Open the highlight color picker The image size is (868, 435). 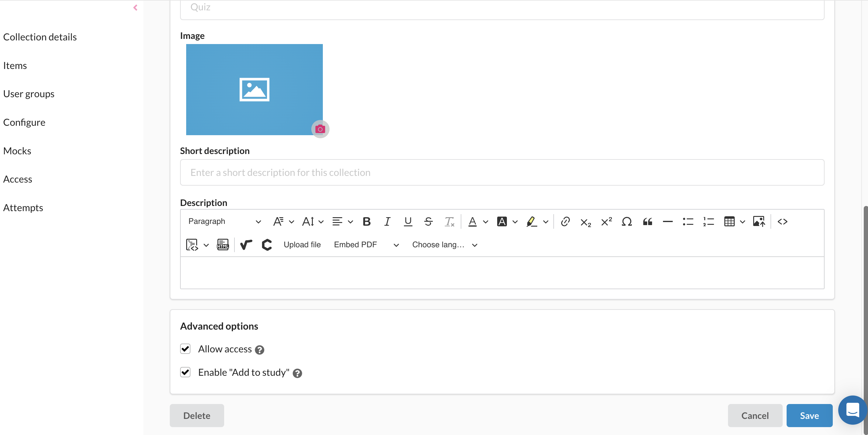click(545, 222)
